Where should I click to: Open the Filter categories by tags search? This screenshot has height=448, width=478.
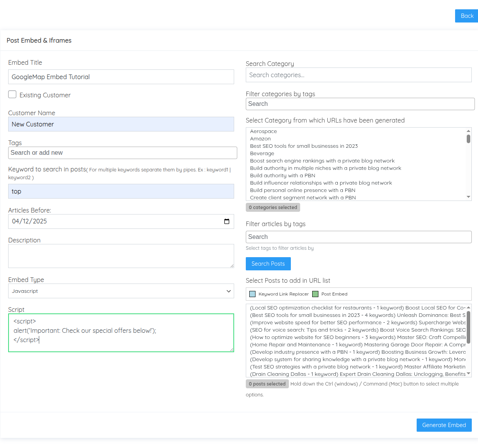point(360,104)
